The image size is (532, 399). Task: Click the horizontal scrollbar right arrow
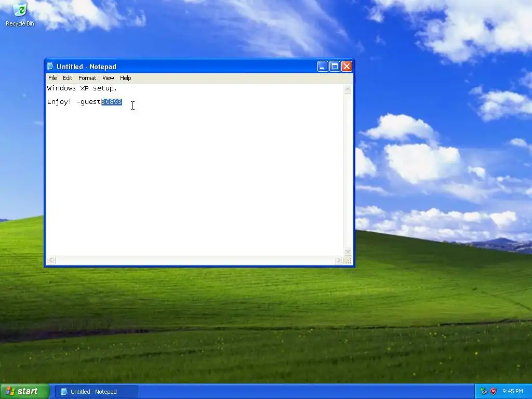click(x=339, y=260)
